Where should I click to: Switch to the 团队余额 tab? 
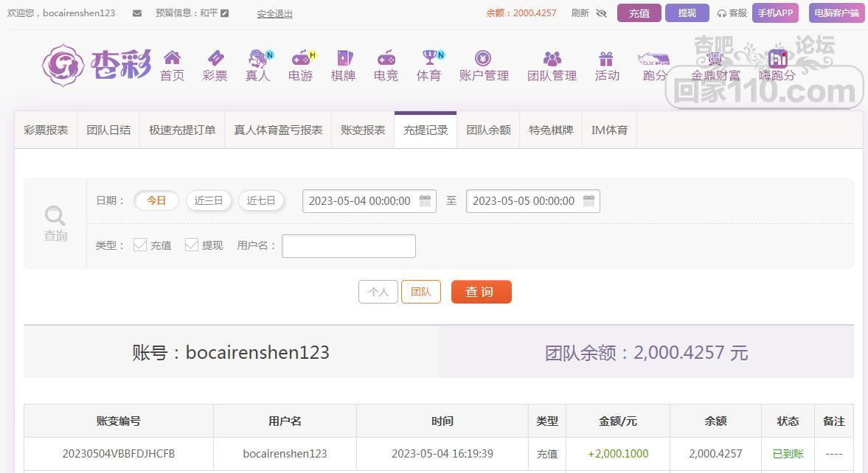point(488,130)
